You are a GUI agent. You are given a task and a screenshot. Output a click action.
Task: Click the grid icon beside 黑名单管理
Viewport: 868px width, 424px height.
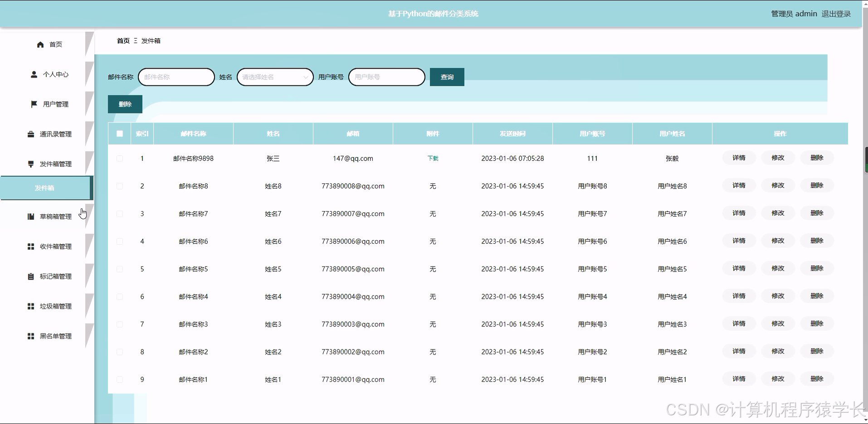(31, 336)
